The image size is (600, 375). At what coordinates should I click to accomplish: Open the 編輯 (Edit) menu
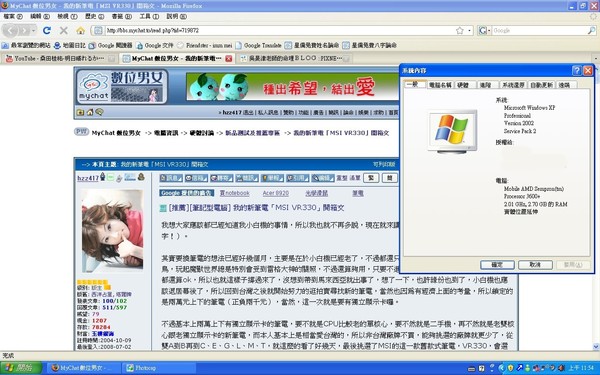[40, 16]
